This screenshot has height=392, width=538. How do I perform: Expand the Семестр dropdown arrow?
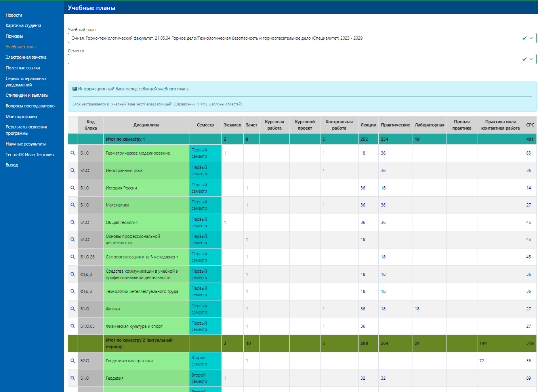[x=531, y=59]
